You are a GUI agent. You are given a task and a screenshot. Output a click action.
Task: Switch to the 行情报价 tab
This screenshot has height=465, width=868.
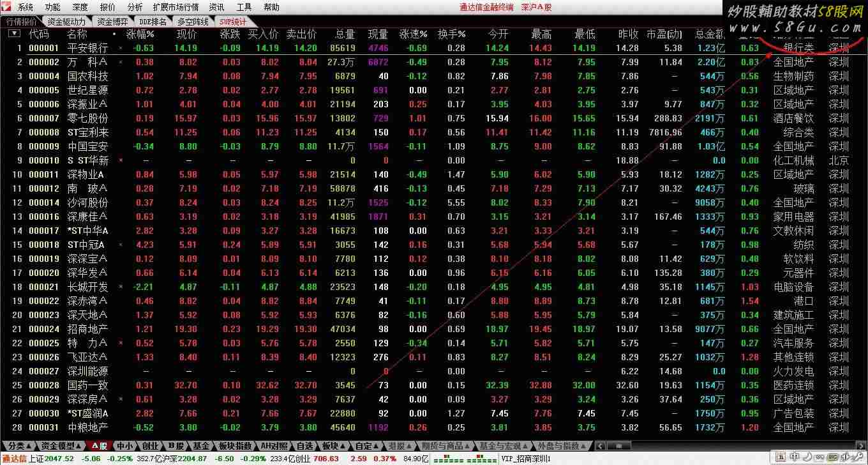22,22
